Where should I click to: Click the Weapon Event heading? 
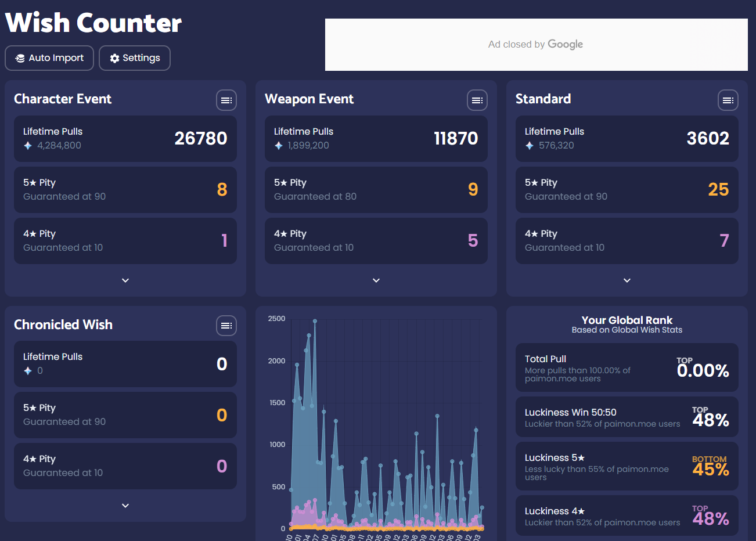pos(309,99)
